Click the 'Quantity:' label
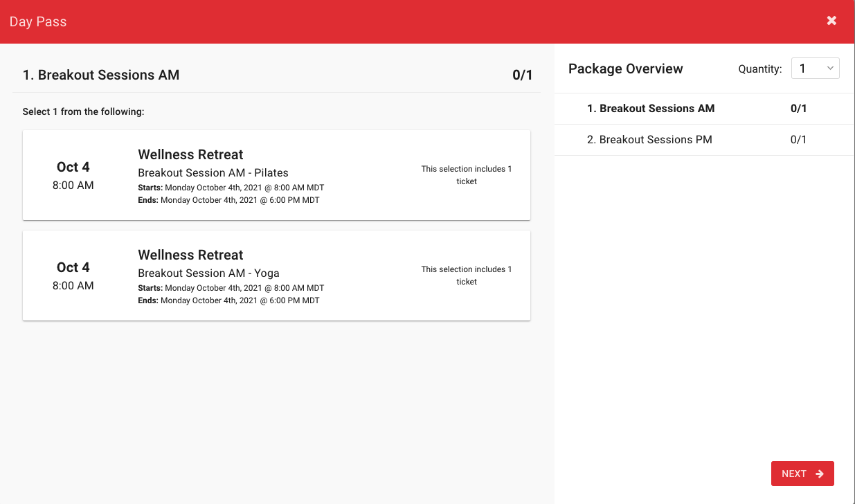The width and height of the screenshot is (855, 504). coord(760,69)
